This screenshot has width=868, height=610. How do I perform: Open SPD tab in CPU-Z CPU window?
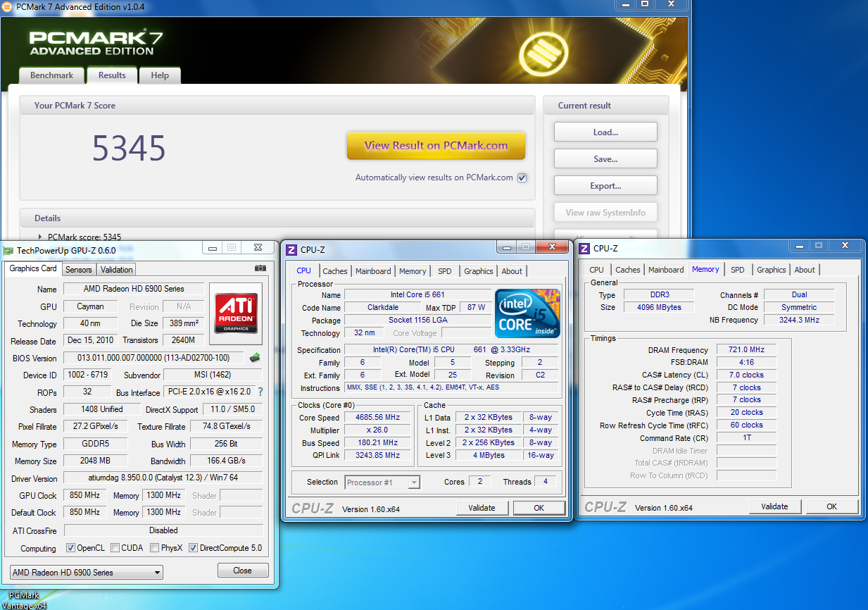coord(445,271)
